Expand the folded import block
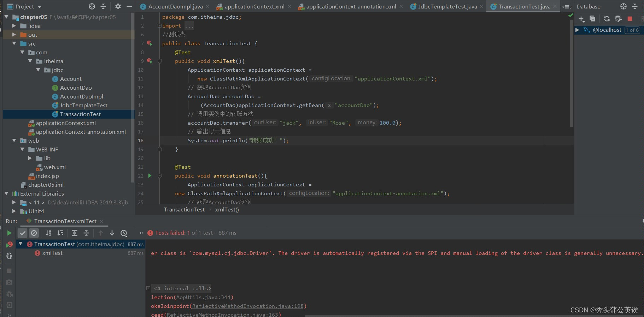 159,26
